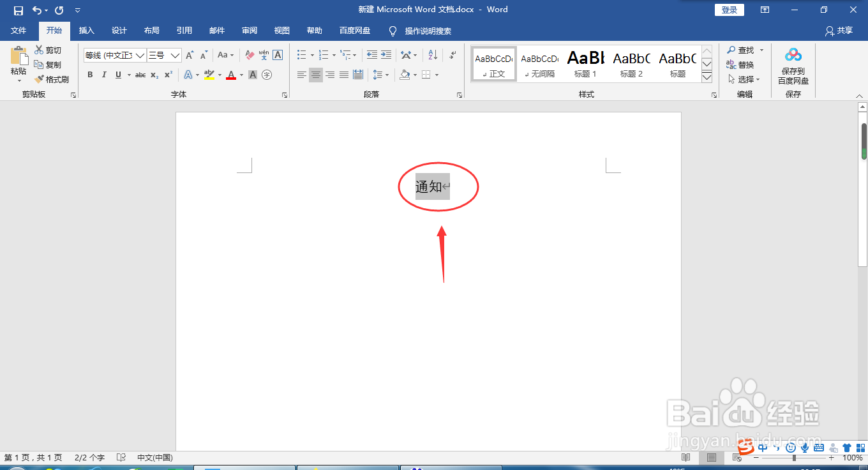Save to Baidu Netdisk 保存到百度网盘
This screenshot has width=868, height=470.
[793, 66]
